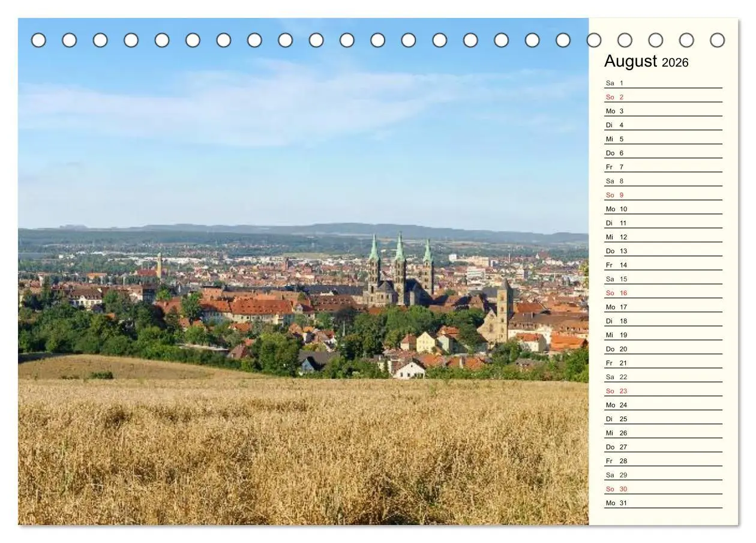
Task: Select the Di 4 date row
Action: pos(663,125)
